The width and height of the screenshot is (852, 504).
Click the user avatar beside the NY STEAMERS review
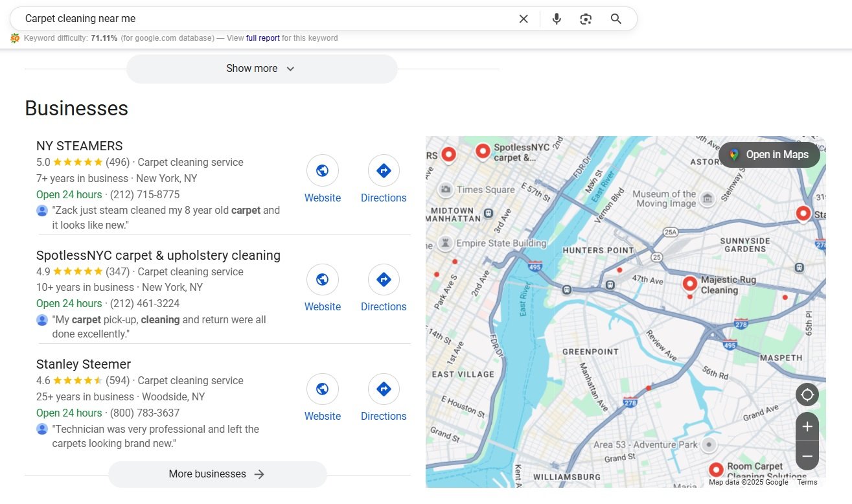[42, 211]
